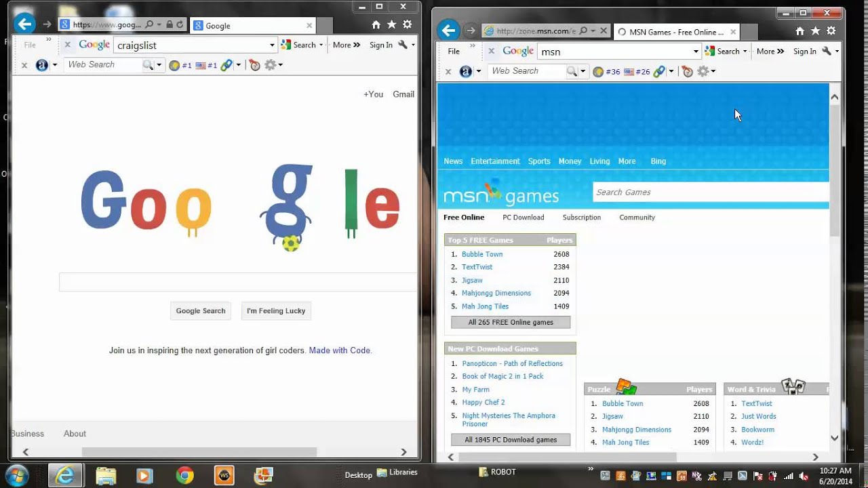Open the Windows Start menu
This screenshot has width=868, height=488.
pyautogui.click(x=17, y=474)
